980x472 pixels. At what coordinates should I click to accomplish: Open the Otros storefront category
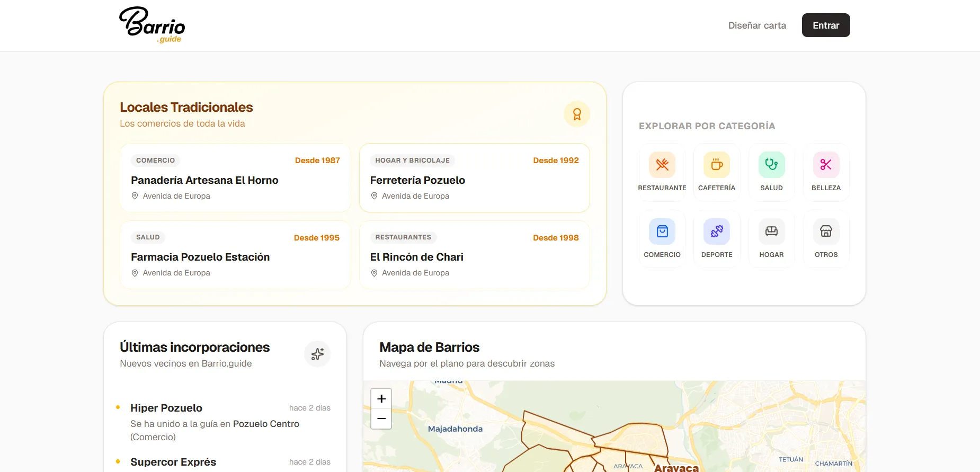coord(826,231)
